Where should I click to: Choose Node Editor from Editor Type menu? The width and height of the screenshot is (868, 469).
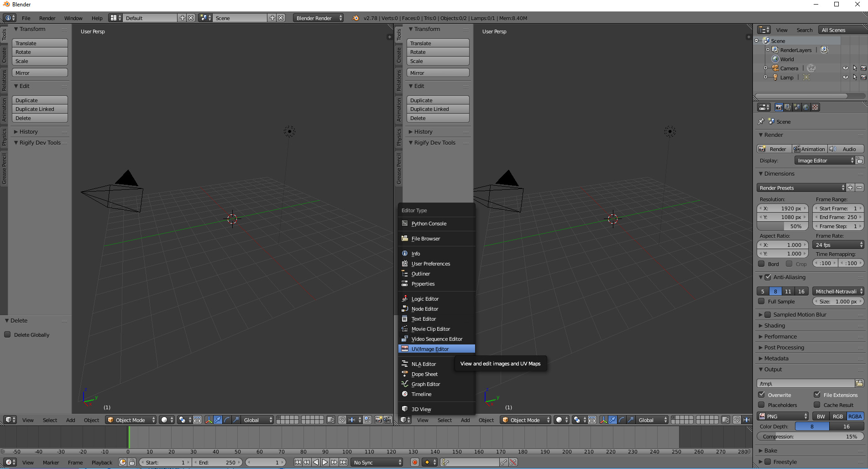[x=436, y=308]
